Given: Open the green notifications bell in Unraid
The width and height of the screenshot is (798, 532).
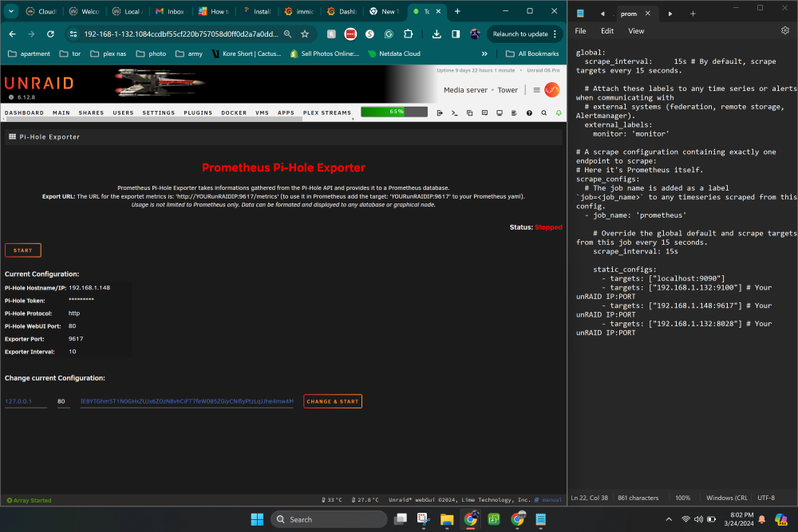Looking at the screenshot, I should [559, 113].
